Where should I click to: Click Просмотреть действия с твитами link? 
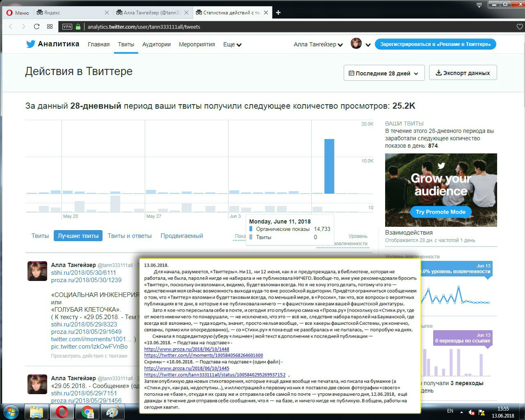pyautogui.click(x=89, y=356)
